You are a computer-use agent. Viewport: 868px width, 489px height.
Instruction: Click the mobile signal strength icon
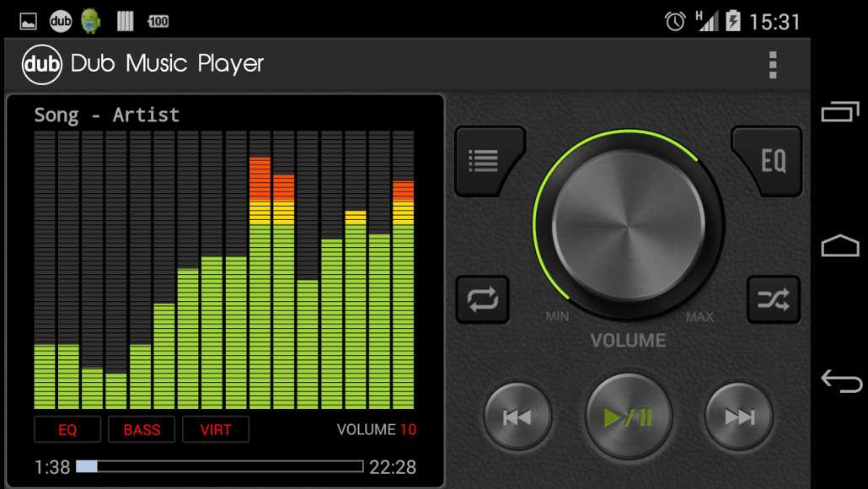tap(707, 21)
